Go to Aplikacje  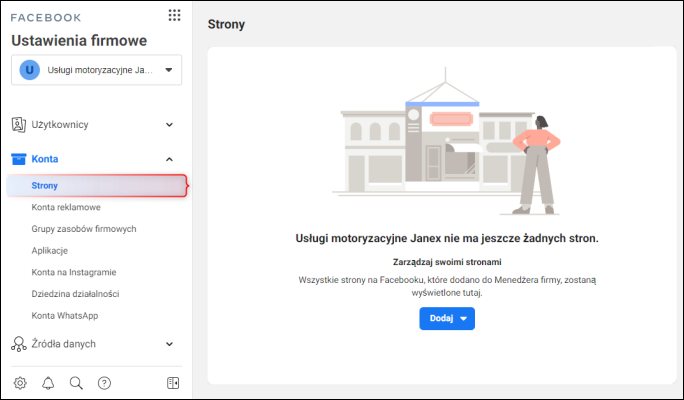click(50, 251)
